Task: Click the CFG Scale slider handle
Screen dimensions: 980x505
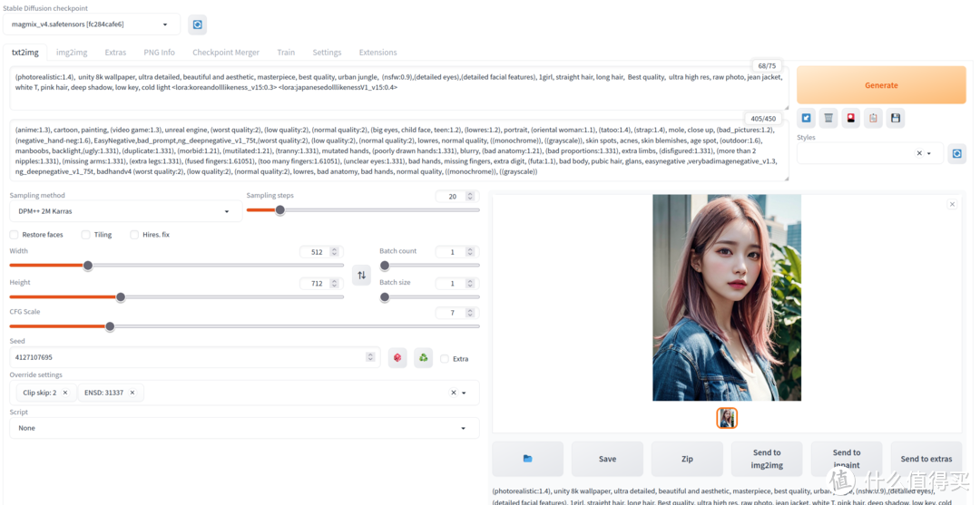Action: click(110, 326)
